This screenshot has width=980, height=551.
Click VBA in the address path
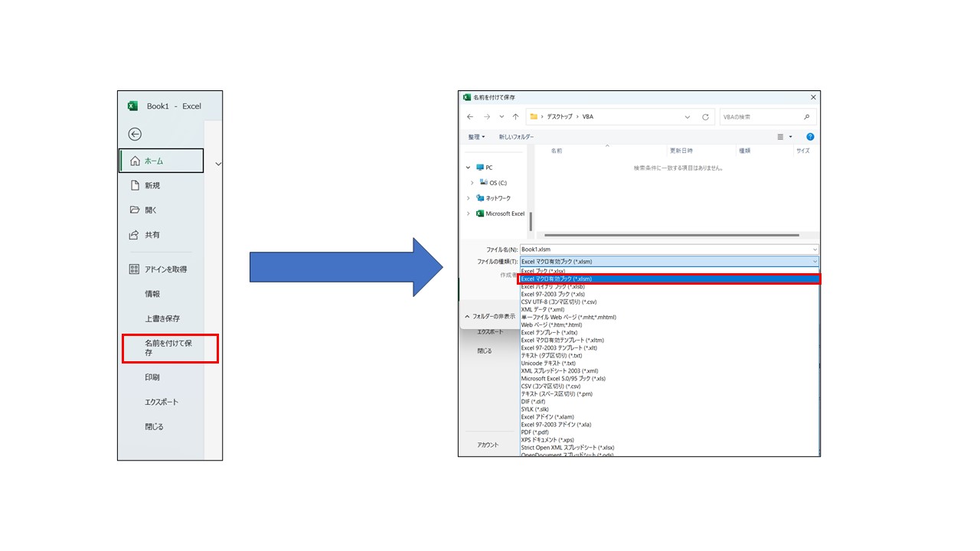pos(587,117)
